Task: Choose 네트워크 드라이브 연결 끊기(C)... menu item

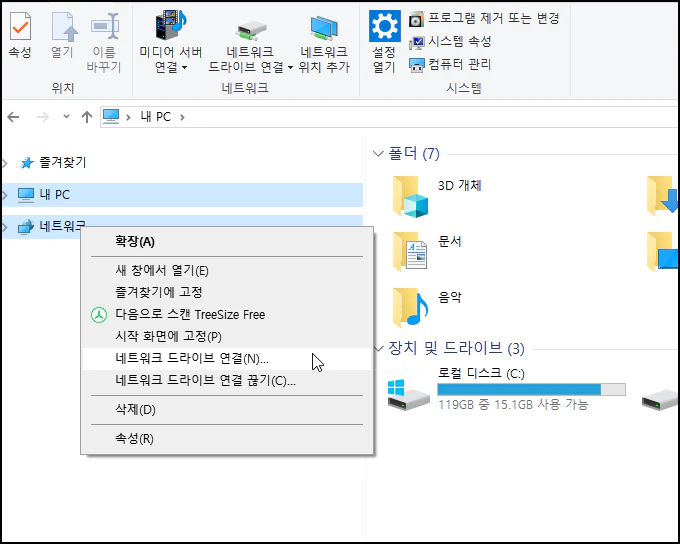Action: (227, 381)
